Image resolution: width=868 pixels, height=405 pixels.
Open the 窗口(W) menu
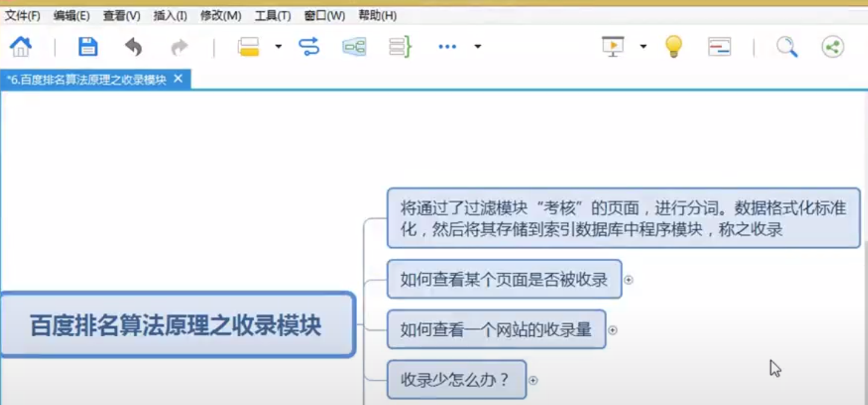click(x=325, y=16)
